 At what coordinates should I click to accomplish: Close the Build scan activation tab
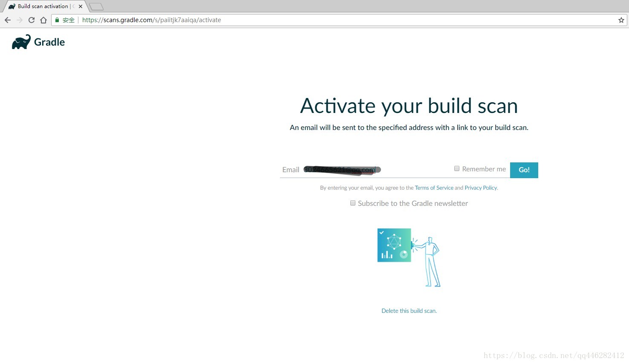tap(81, 6)
